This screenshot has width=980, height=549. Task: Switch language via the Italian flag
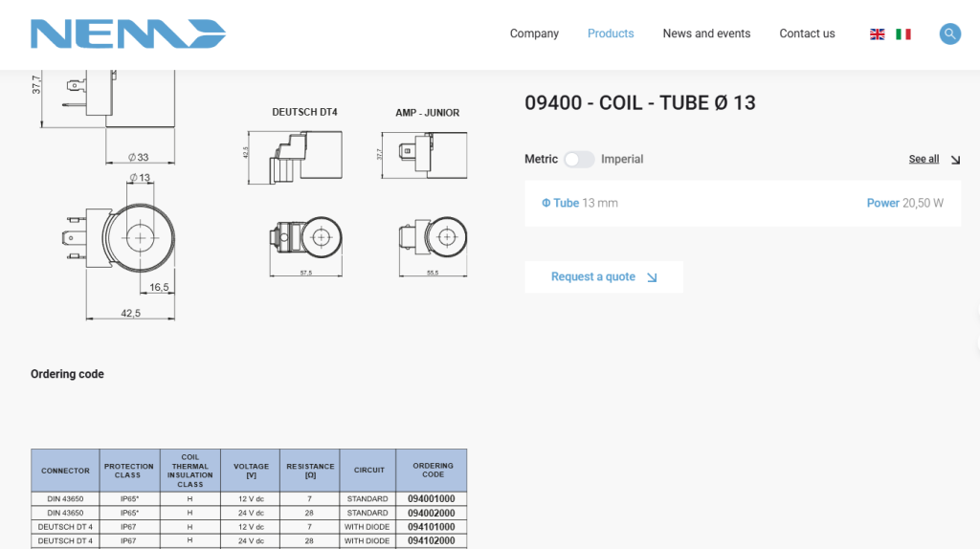902,33
